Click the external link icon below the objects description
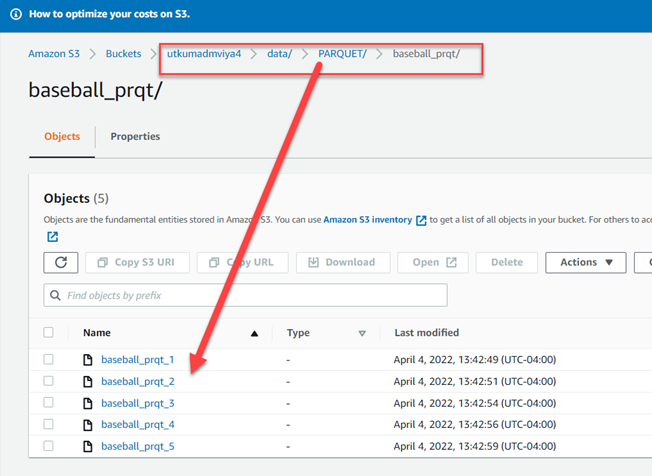652x476 pixels. (52, 237)
